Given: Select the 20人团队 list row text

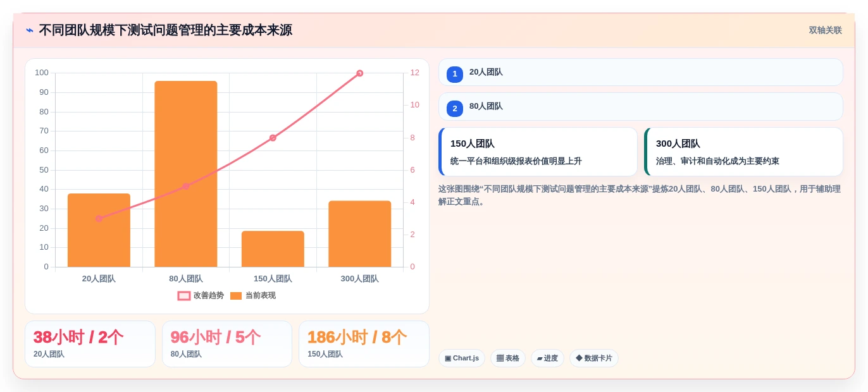Looking at the screenshot, I should coord(486,72).
